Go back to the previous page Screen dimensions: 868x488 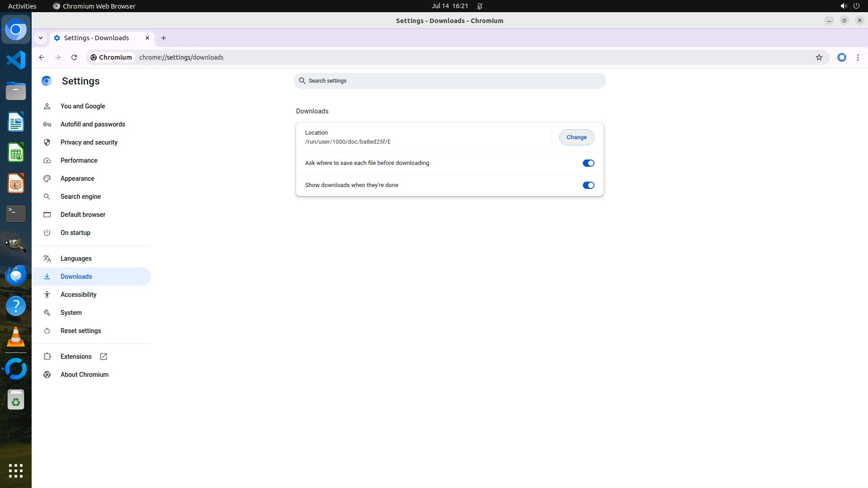(x=42, y=57)
